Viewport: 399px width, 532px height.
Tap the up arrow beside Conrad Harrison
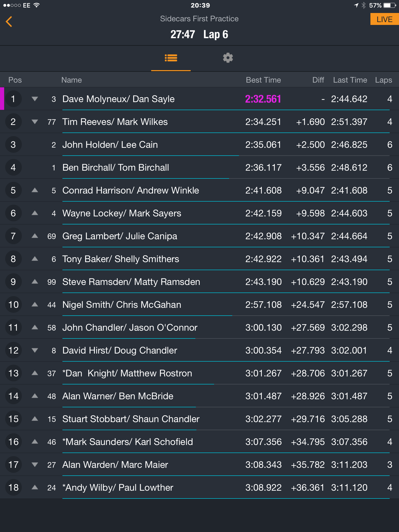click(35, 190)
